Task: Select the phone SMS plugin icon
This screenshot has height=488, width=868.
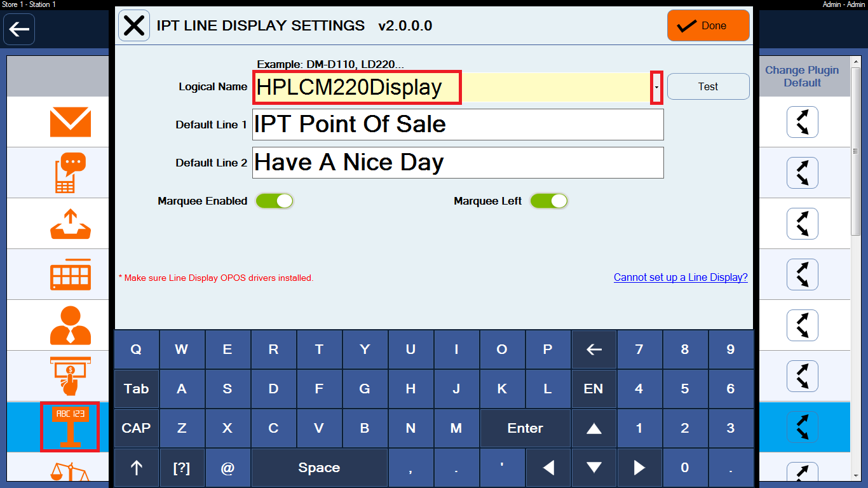Action: [71, 173]
